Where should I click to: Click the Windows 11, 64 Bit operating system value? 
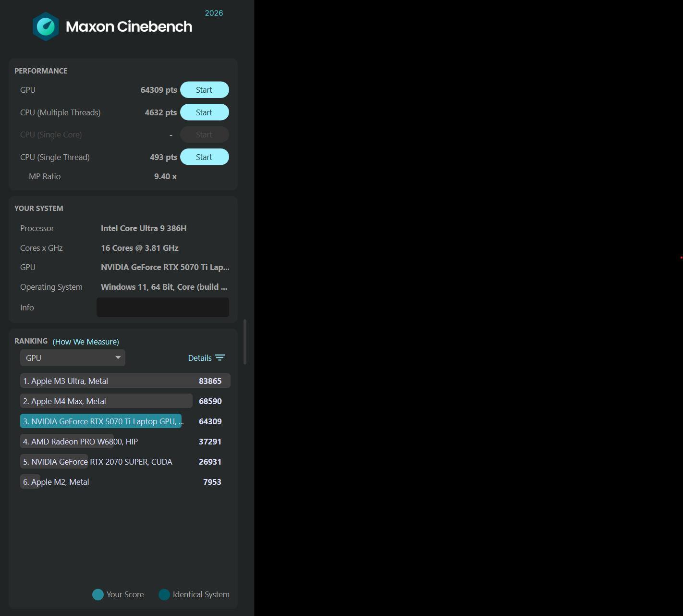(164, 287)
